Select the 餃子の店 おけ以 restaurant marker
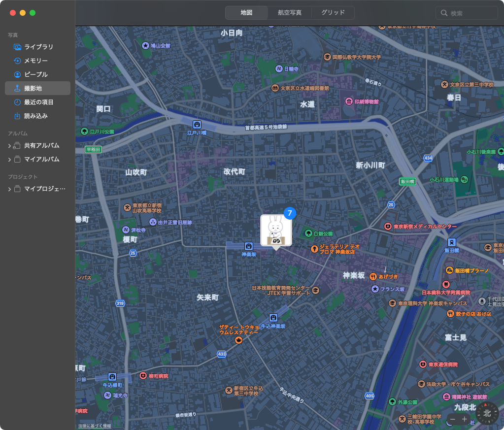This screenshot has height=430, width=504. pyautogui.click(x=451, y=314)
